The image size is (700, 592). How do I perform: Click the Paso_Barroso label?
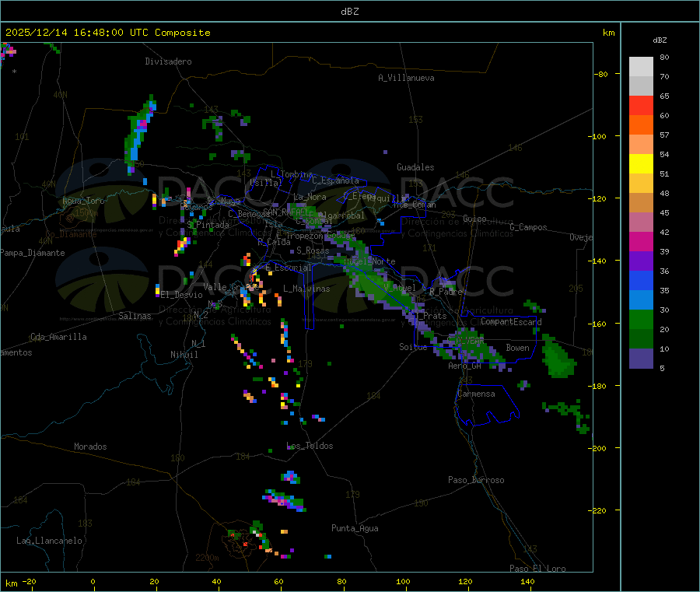[x=476, y=480]
